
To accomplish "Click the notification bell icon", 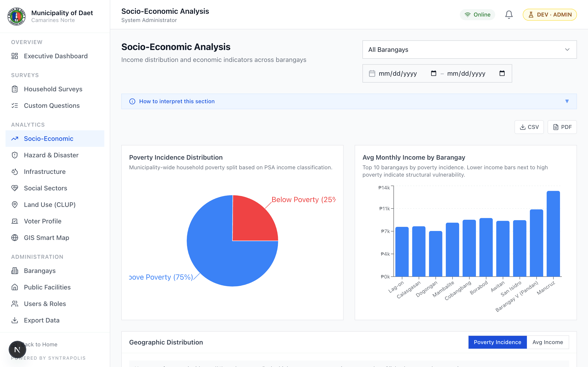I will point(509,14).
